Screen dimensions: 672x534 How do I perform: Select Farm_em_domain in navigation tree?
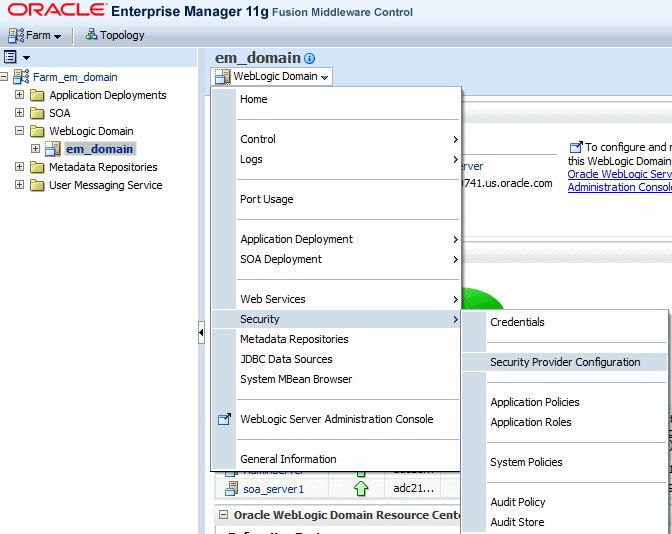click(x=75, y=77)
